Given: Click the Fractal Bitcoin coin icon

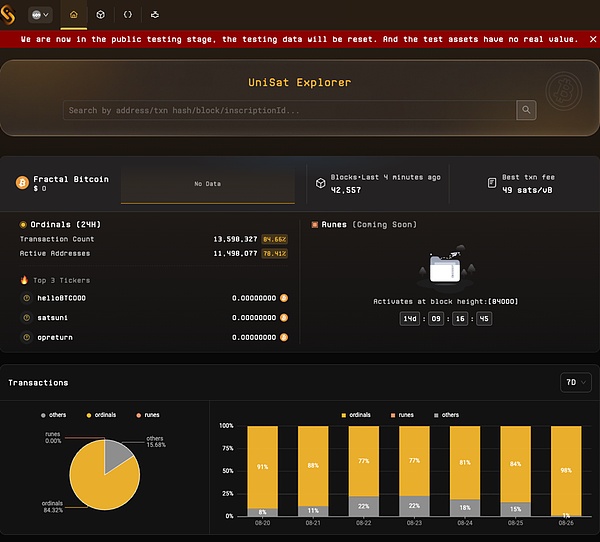Looking at the screenshot, I should click(x=22, y=183).
